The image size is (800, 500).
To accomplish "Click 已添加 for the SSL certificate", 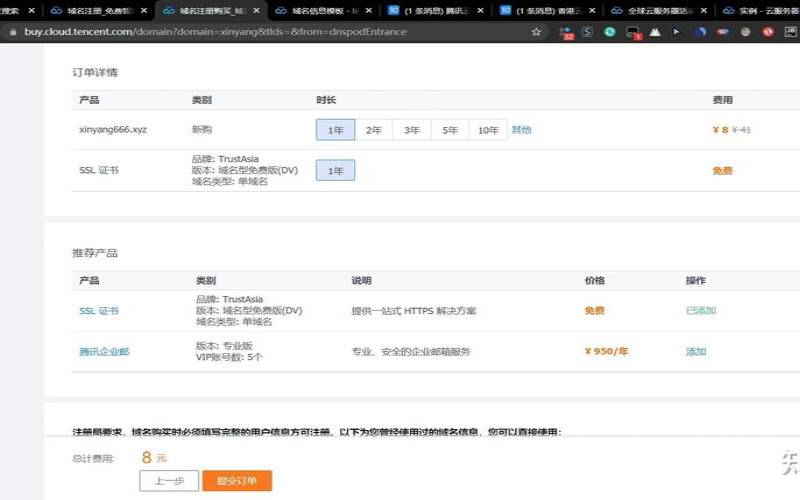I will 701,310.
